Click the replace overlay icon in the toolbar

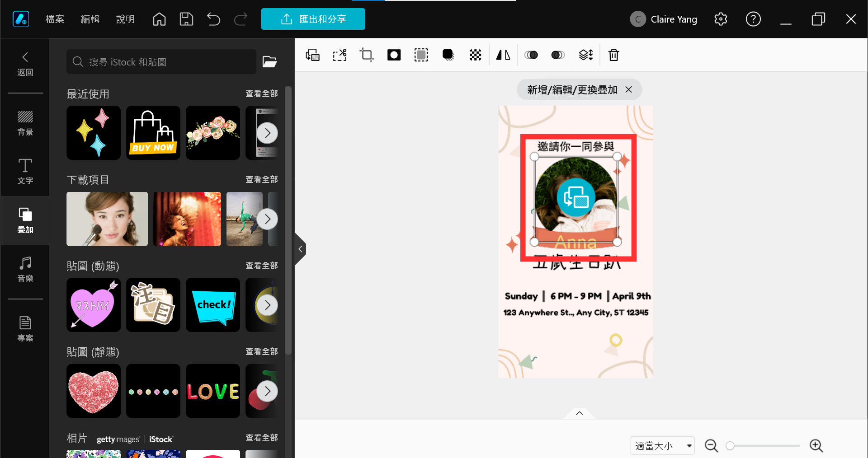pos(312,55)
